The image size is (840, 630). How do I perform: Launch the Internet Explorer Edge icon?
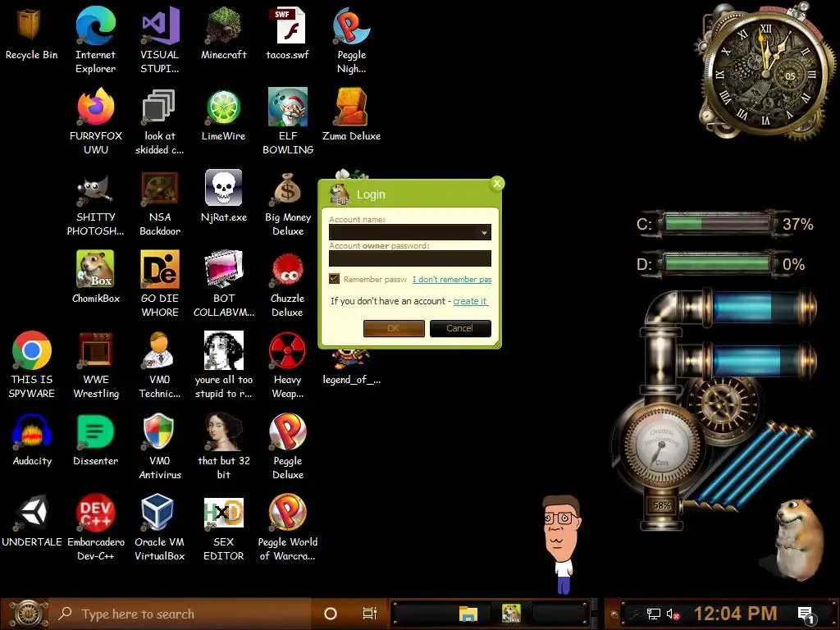tap(95, 25)
